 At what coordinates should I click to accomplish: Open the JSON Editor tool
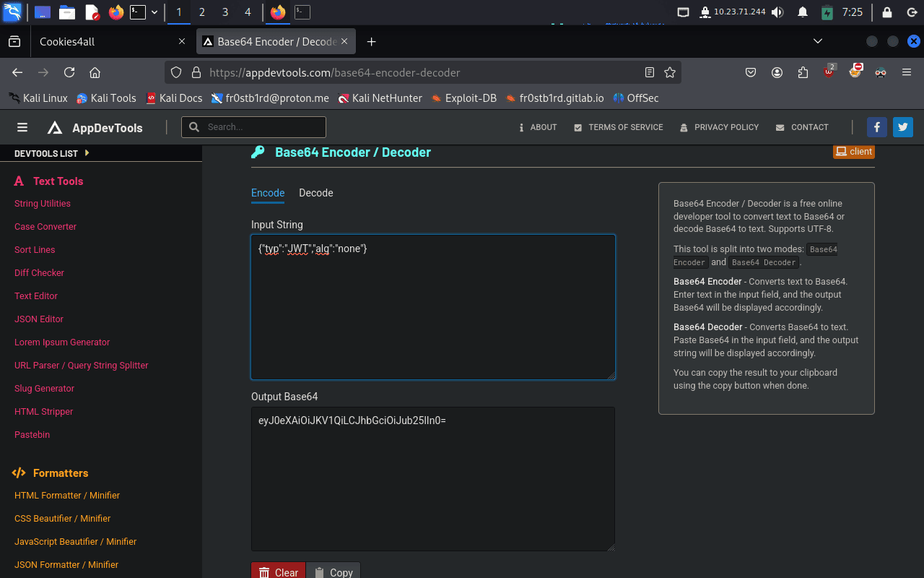click(39, 319)
